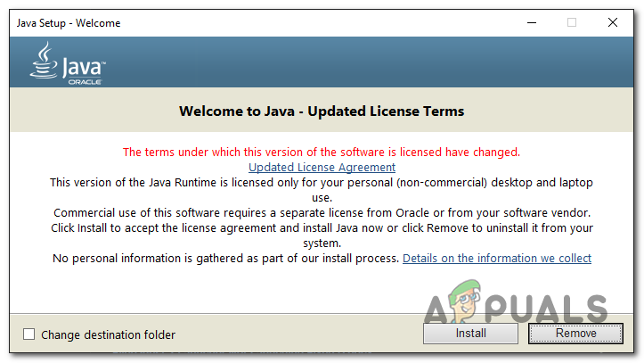This screenshot has width=644, height=363.
Task: Minimize the Java Setup window
Action: point(531,22)
